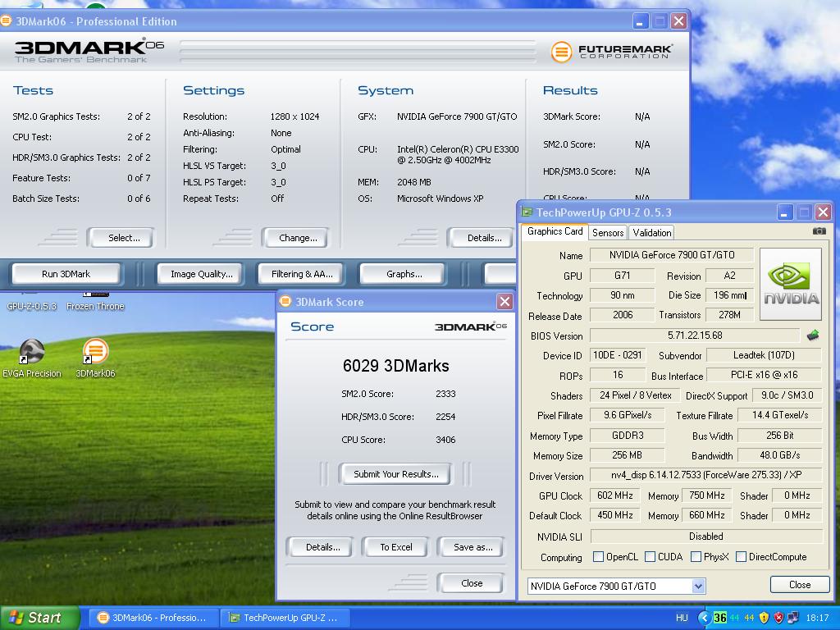Click the Driver Version field
The height and width of the screenshot is (630, 840).
pos(706,475)
